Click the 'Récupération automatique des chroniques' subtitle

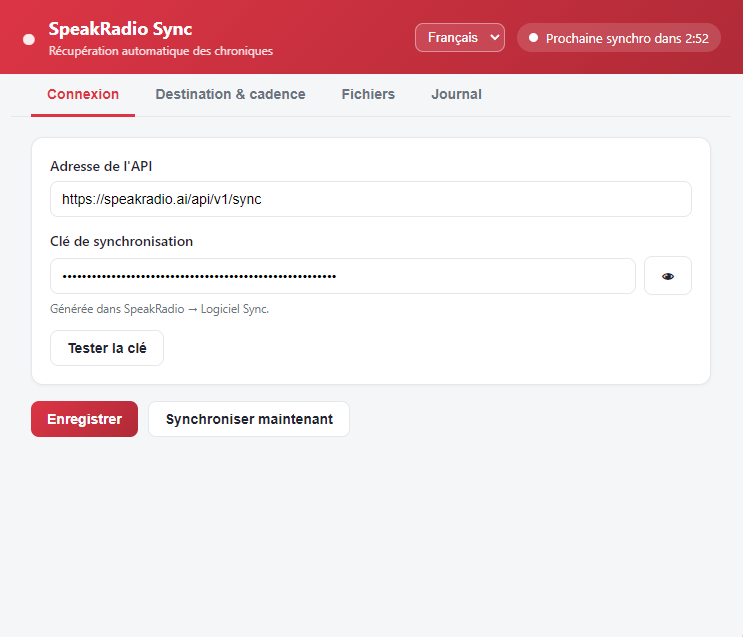click(x=161, y=51)
